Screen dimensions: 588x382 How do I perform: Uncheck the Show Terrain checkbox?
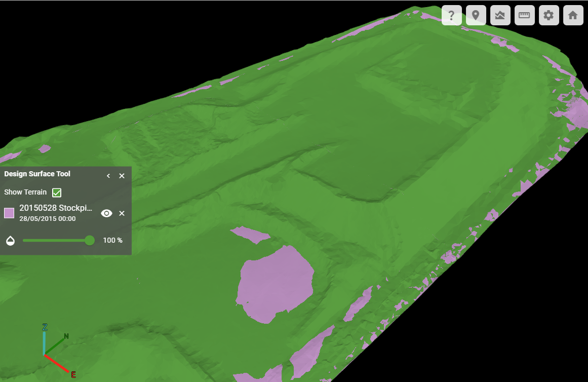[57, 193]
